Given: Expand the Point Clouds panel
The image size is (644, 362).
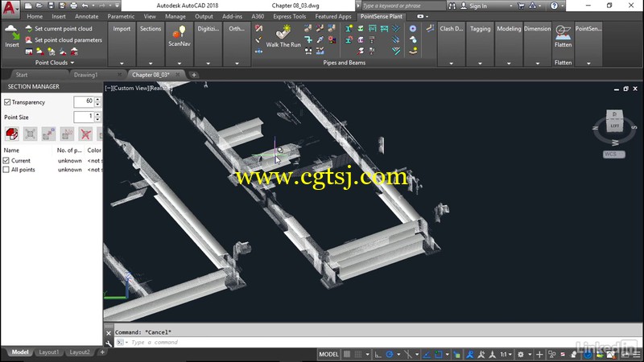Looking at the screenshot, I should (x=55, y=63).
